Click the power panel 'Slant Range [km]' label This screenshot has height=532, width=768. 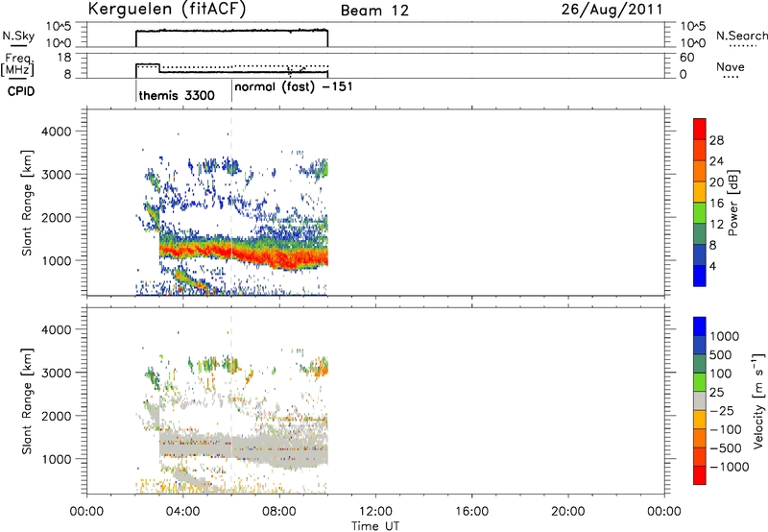pyautogui.click(x=27, y=203)
